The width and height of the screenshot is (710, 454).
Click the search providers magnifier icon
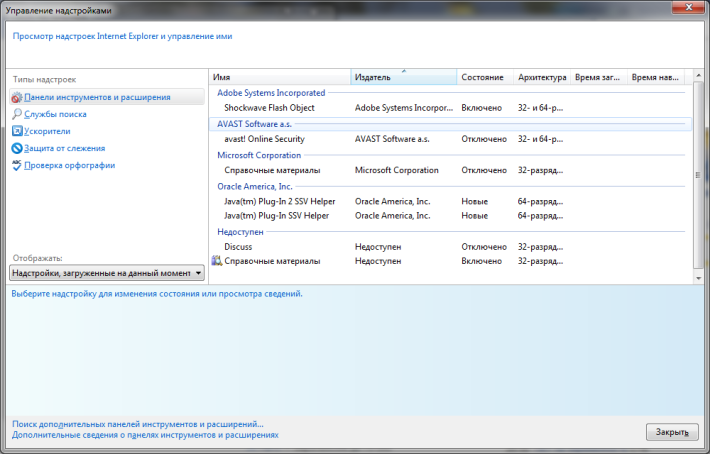pyautogui.click(x=16, y=115)
